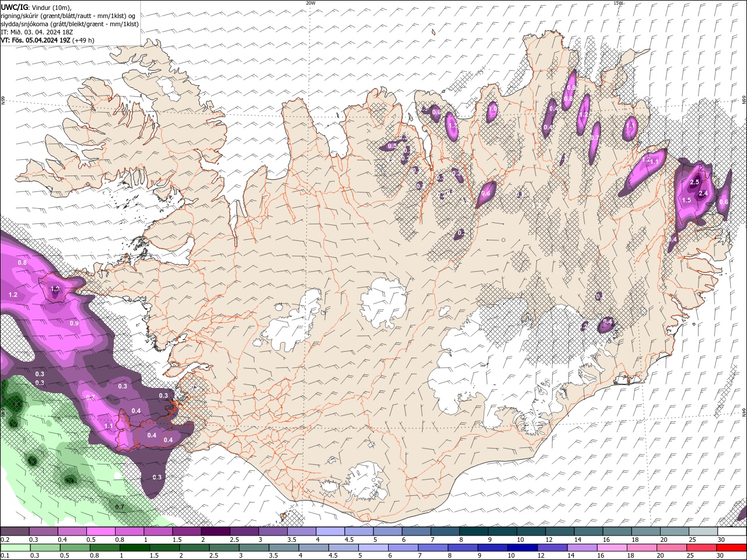Click the light lavender snow legend swatch at 4
Viewport: 747px width, 560px height.
tap(330, 531)
